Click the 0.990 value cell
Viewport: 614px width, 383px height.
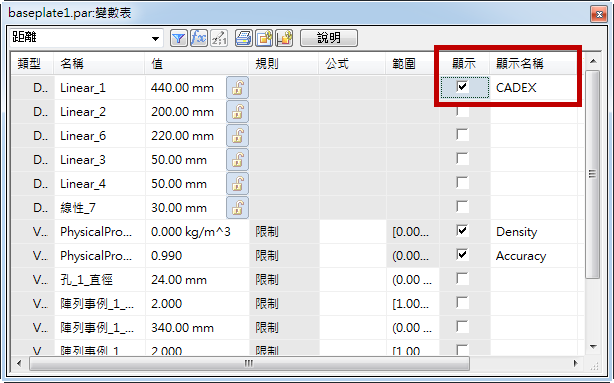point(197,256)
